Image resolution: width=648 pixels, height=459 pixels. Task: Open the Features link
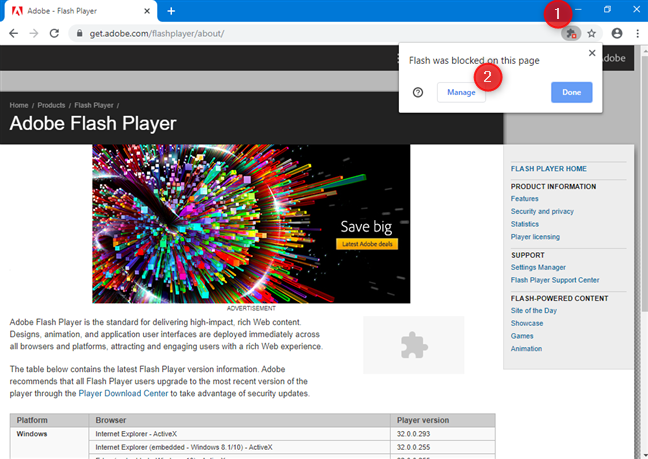click(524, 199)
